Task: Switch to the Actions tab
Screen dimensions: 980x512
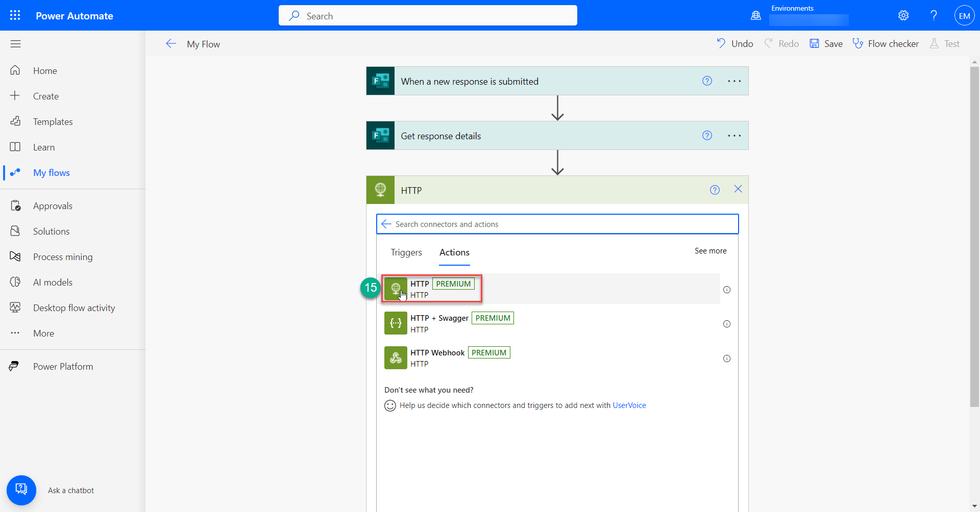Action: [x=454, y=252]
